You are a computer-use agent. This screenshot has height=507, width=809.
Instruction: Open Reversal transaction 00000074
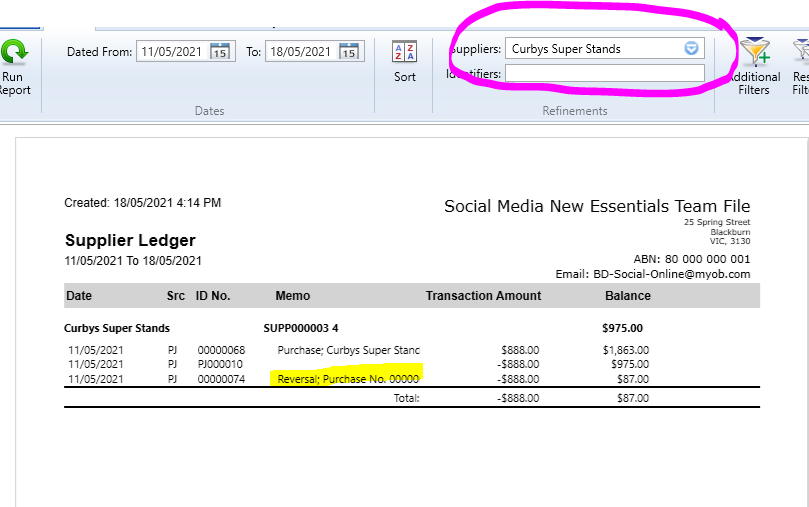pyautogui.click(x=220, y=379)
